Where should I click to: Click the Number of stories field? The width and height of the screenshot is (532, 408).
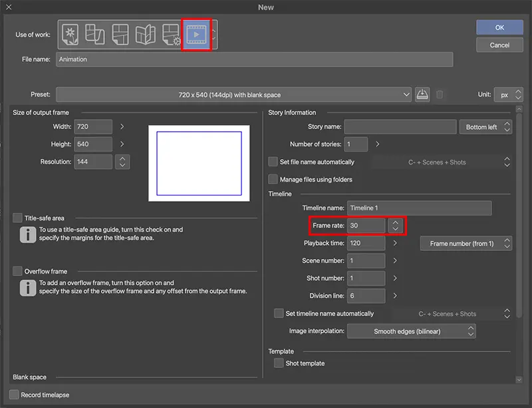[x=356, y=144]
